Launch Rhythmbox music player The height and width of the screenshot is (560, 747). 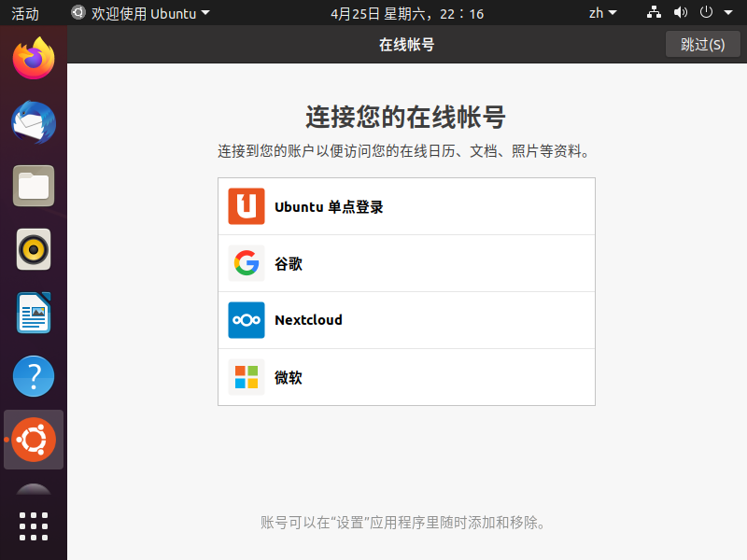tap(34, 249)
